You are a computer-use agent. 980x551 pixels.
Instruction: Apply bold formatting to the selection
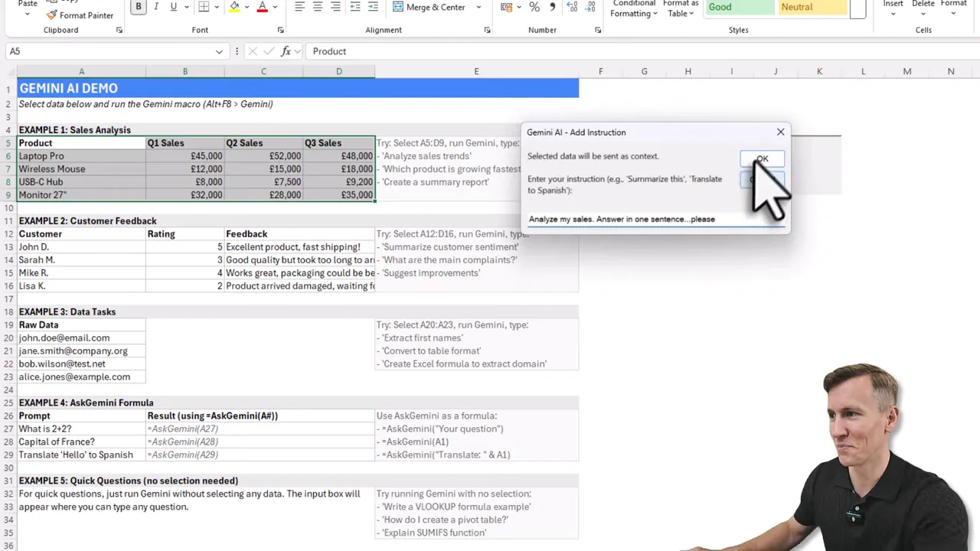138,7
